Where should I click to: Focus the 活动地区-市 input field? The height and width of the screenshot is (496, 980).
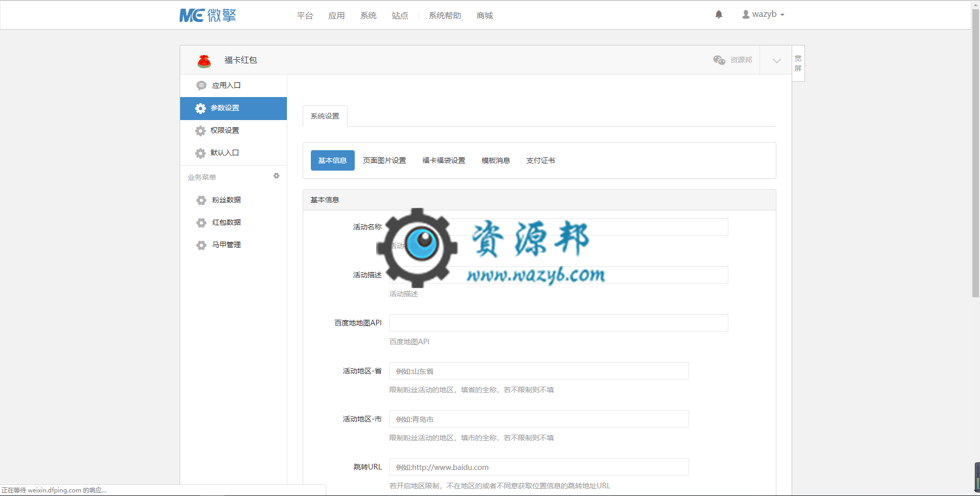pyautogui.click(x=539, y=419)
